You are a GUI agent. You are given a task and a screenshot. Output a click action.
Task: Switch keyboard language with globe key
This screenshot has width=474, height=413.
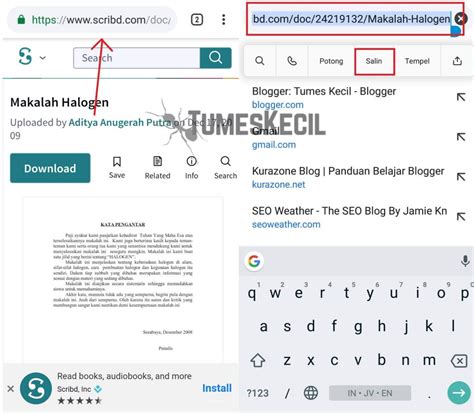(x=311, y=393)
